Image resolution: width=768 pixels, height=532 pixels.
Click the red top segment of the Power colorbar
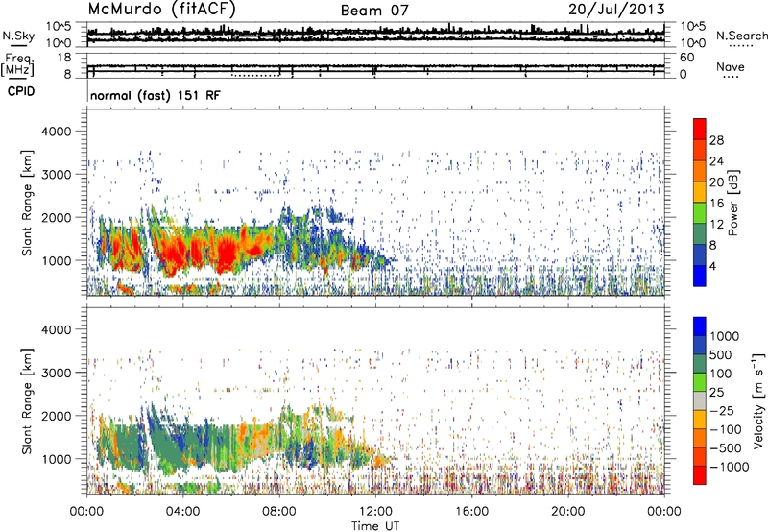point(700,129)
